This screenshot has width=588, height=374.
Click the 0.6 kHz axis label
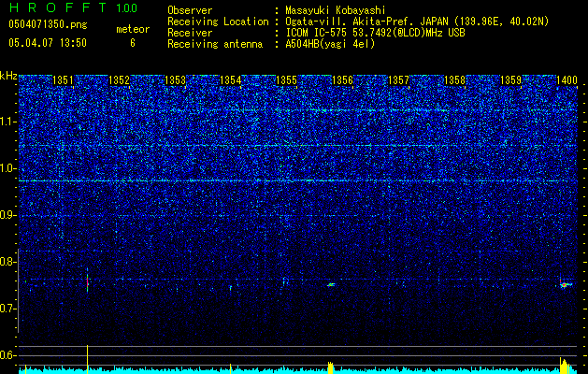coord(8,355)
